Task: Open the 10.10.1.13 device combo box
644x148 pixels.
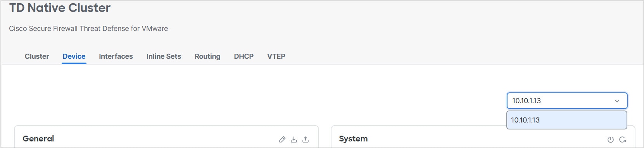Action: point(567,101)
